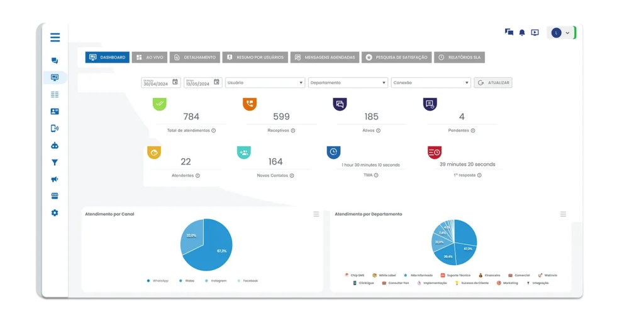
Task: Click the Atualizar button
Action: pyautogui.click(x=493, y=82)
